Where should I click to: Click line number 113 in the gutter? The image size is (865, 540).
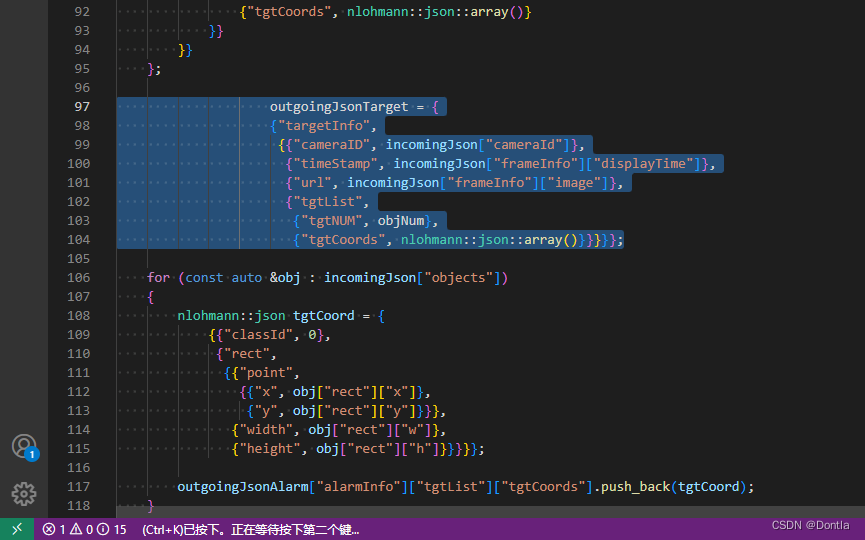[x=78, y=410]
